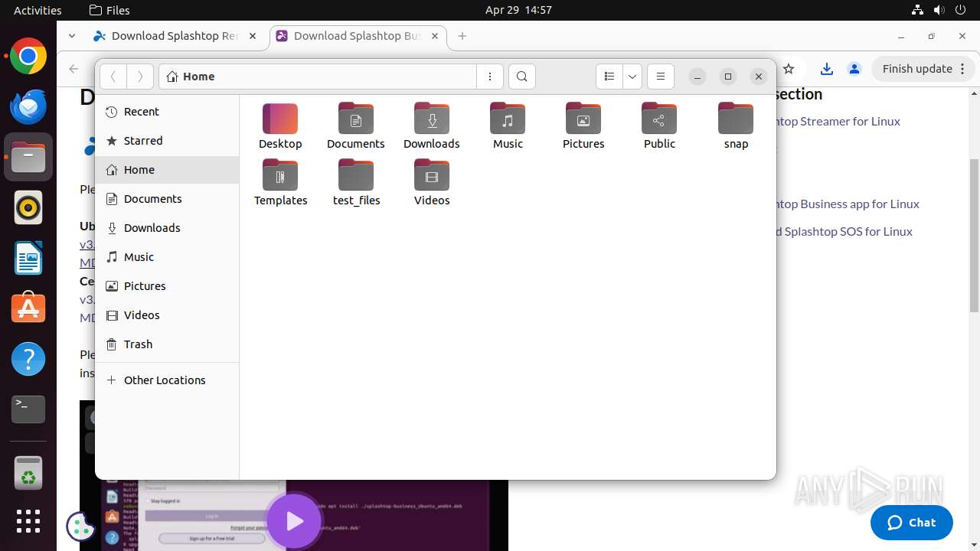The image size is (980, 551).
Task: Open the Files hamburger main menu
Action: click(661, 77)
